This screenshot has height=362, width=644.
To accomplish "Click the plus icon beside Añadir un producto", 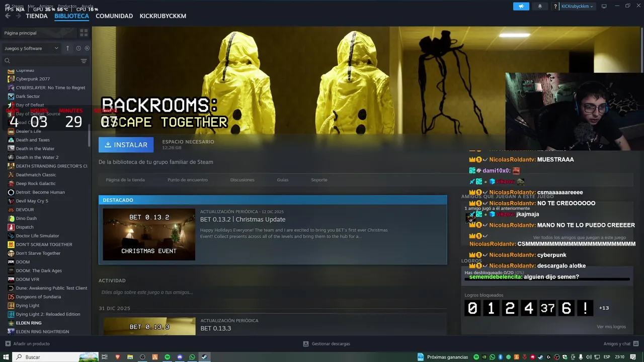I will tap(8, 344).
